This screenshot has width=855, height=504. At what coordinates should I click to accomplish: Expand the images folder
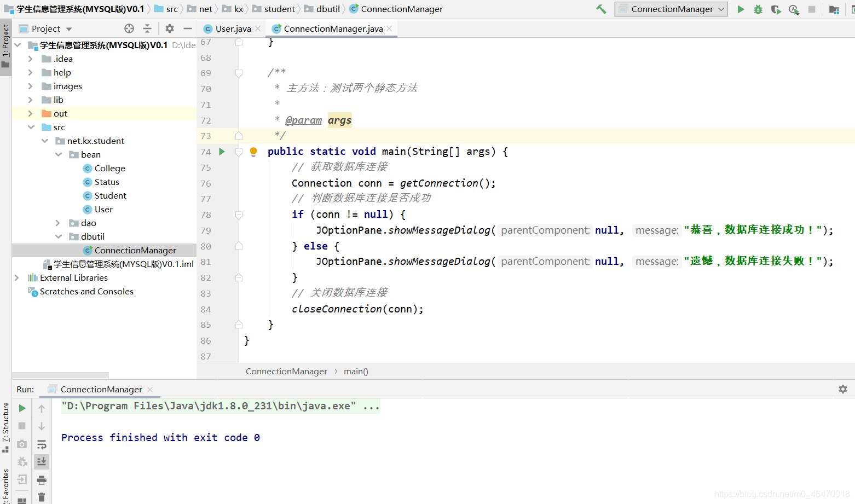click(x=31, y=86)
